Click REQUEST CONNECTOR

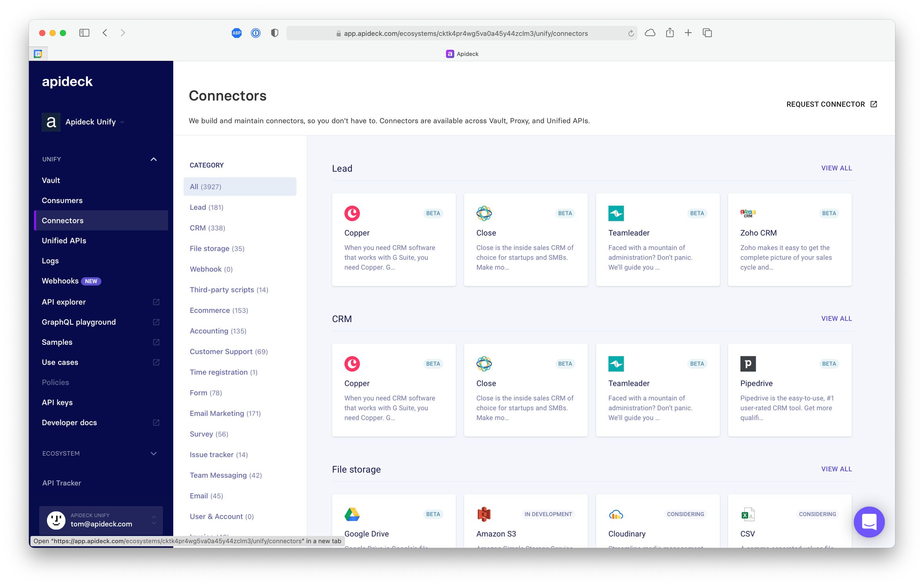(826, 104)
